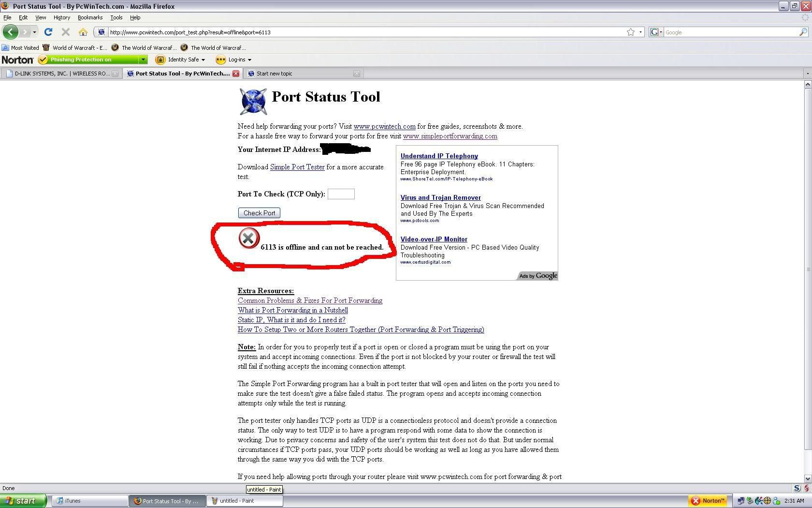Switch to the D-LINK SYSTEMS tab

[x=61, y=74]
